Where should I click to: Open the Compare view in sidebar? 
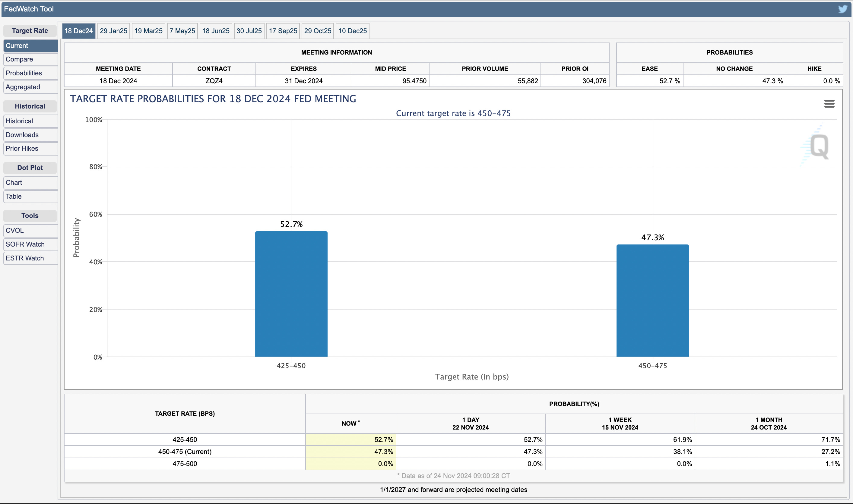[19, 59]
